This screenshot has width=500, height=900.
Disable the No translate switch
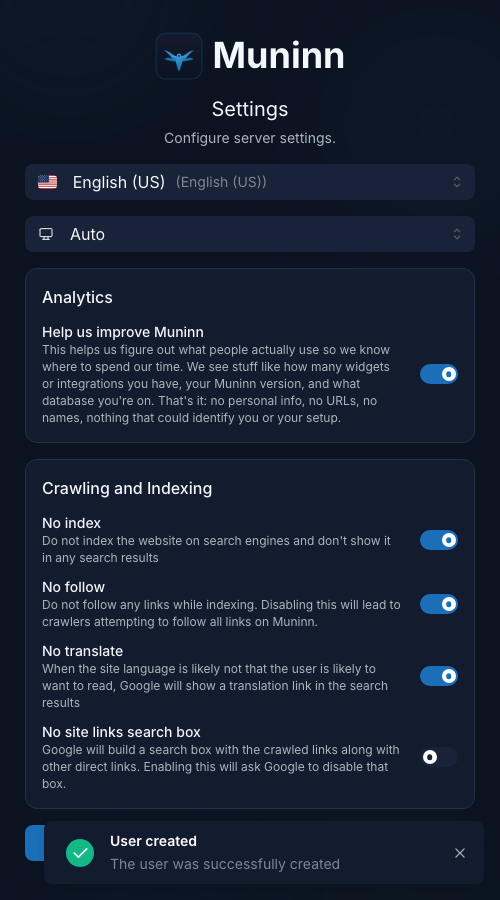[x=439, y=676]
